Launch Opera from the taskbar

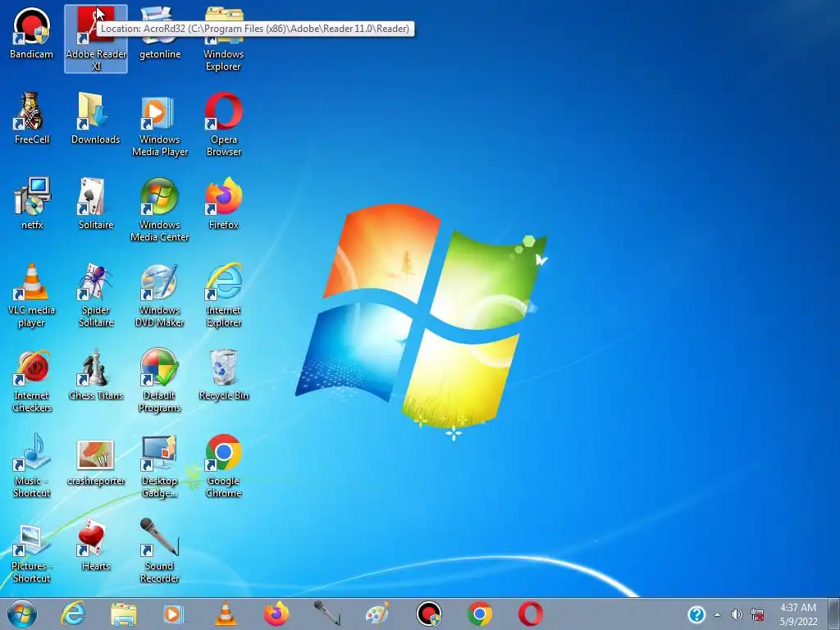click(x=531, y=614)
